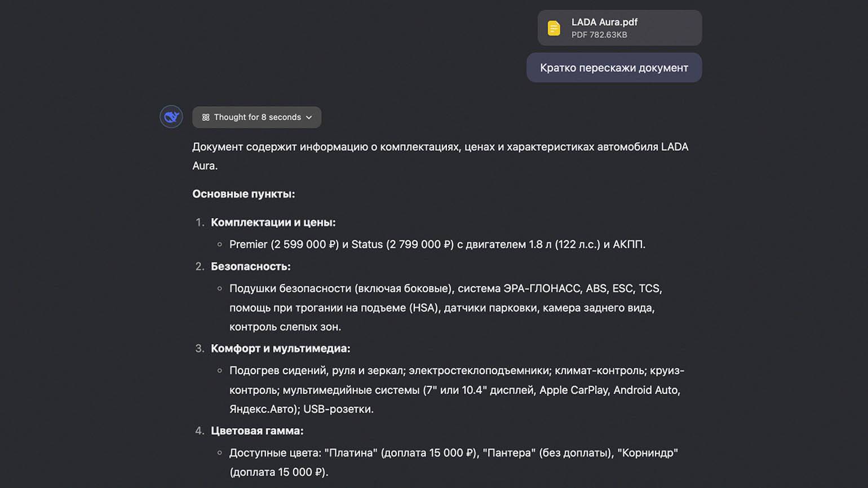Click the Доступные цвета bullet text
Screen dimensions: 868x488
454,462
